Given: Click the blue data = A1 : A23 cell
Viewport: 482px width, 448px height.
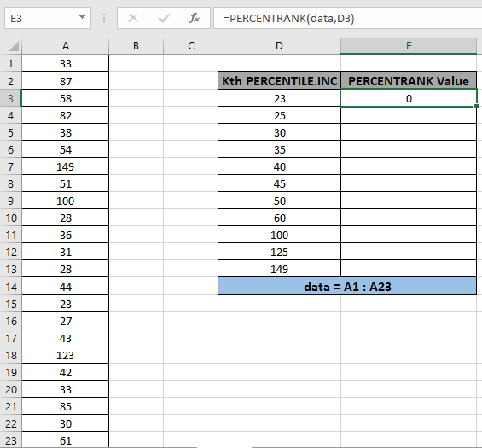Looking at the screenshot, I should (x=347, y=286).
